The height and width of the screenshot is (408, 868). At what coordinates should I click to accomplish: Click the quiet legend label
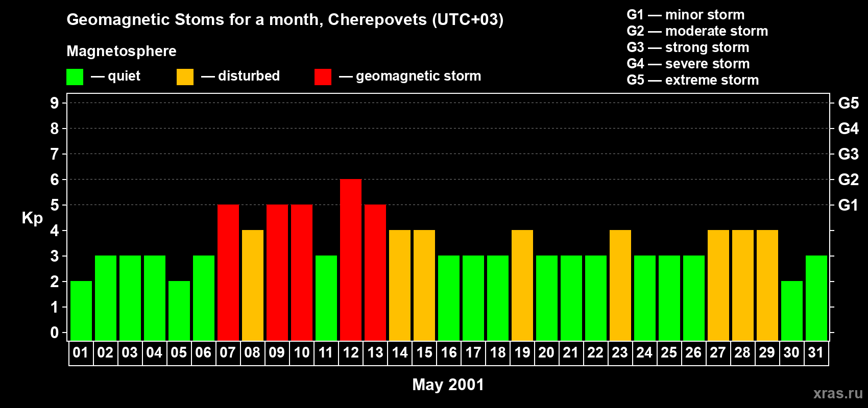[124, 76]
